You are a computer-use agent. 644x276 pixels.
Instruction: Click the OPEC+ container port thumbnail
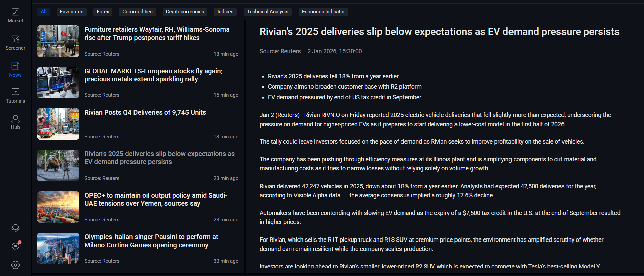click(x=58, y=207)
